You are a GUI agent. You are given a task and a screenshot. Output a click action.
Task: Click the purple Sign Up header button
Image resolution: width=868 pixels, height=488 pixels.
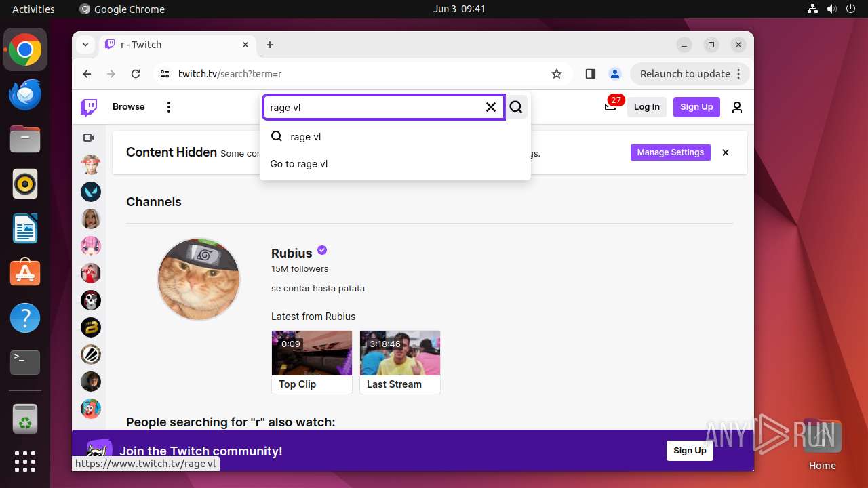pyautogui.click(x=696, y=107)
